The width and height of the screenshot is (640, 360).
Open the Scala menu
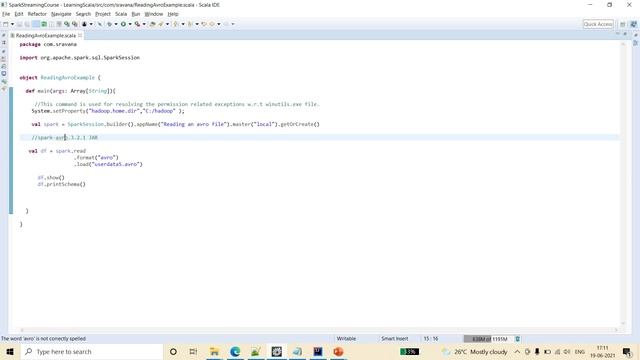pos(121,14)
